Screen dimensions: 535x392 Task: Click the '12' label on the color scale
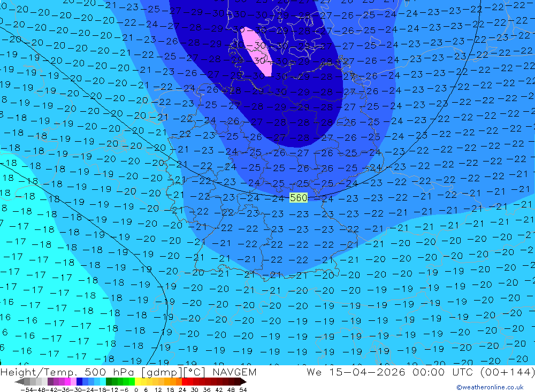point(158,389)
